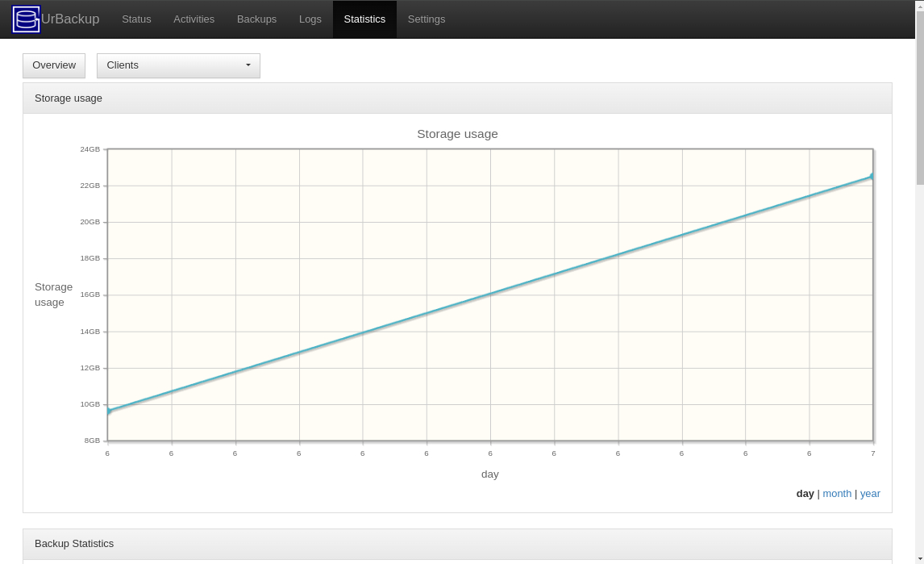This screenshot has width=924, height=564.
Task: Click the 16GB y-axis label
Action: [90, 295]
